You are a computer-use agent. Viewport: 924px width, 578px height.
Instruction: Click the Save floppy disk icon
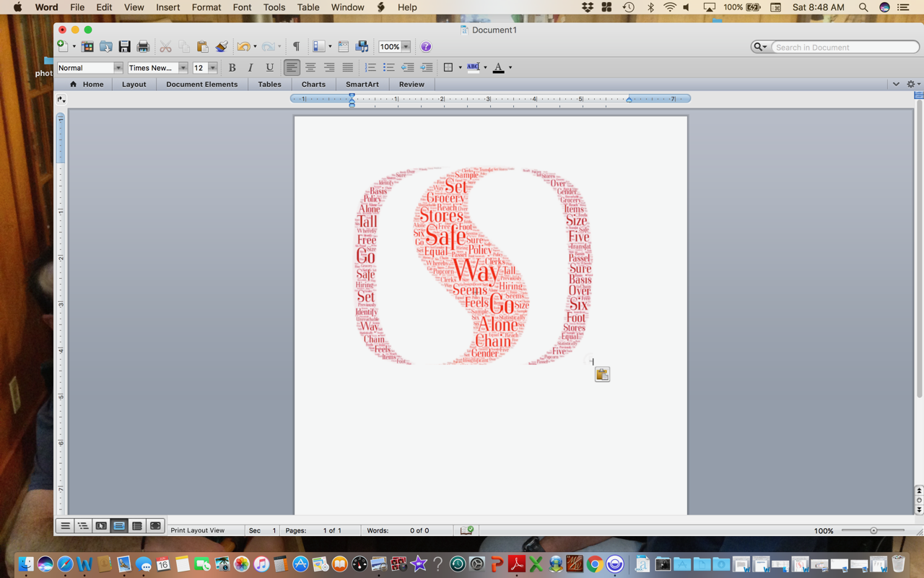[x=124, y=47]
